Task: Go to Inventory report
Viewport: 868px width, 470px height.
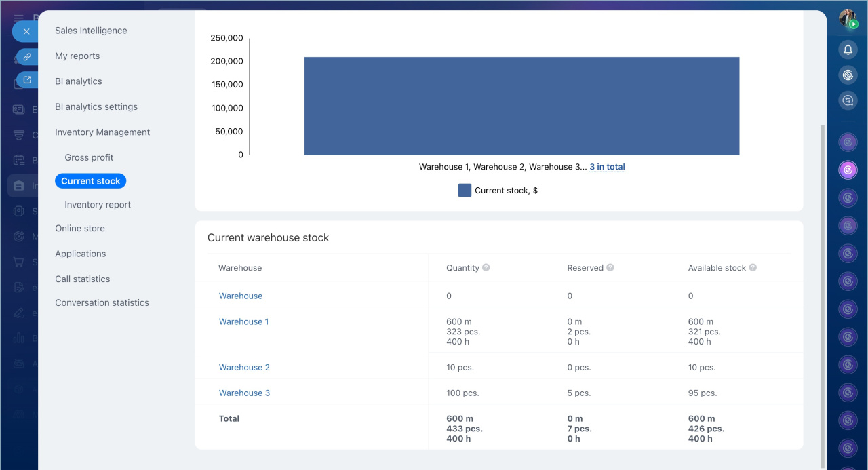Action: coord(98,205)
